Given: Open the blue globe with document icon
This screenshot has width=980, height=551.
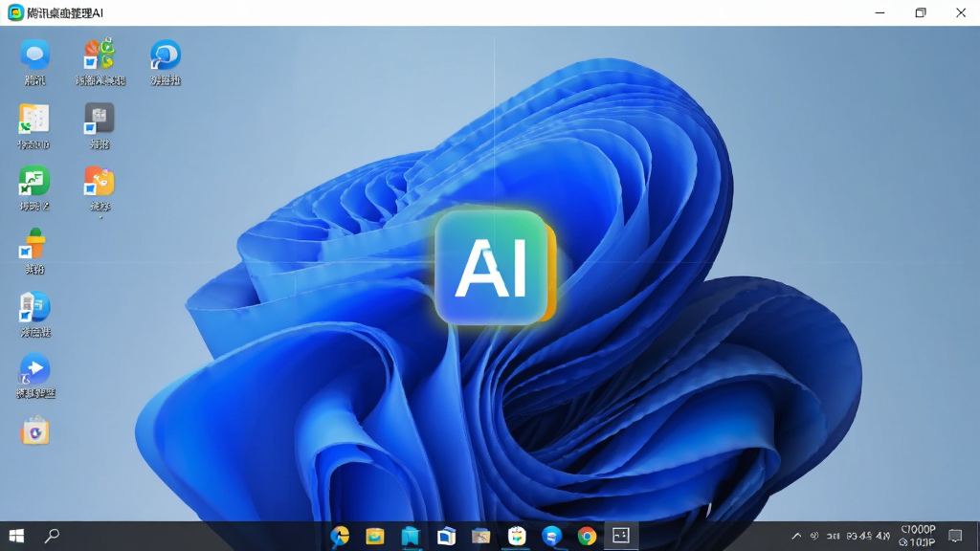Looking at the screenshot, I should click(34, 307).
